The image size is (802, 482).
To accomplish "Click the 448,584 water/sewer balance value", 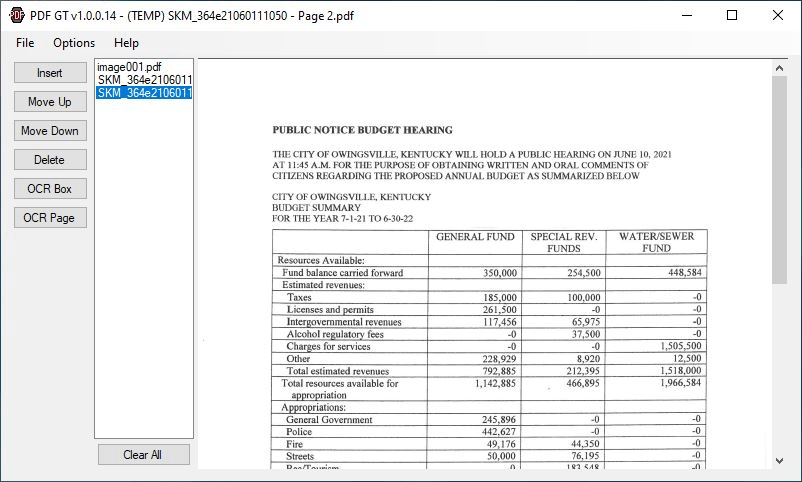I will click(x=684, y=272).
